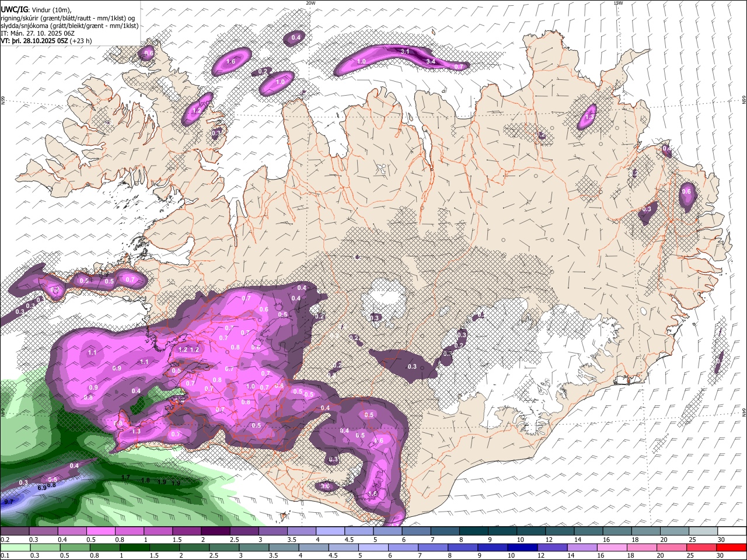The image size is (747, 560).
Task: Click '0.1' label in the rain legend
Action: pyautogui.click(x=5, y=556)
